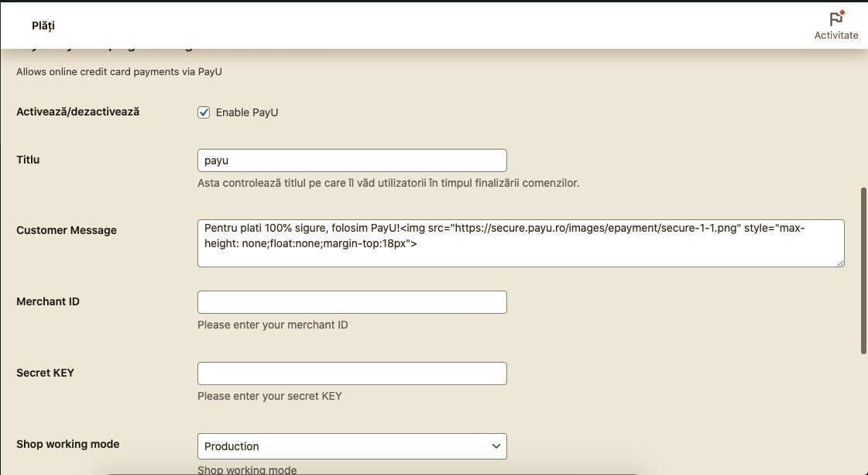Click the Titlu field label
Screen dimensions: 868x475
[28, 160]
